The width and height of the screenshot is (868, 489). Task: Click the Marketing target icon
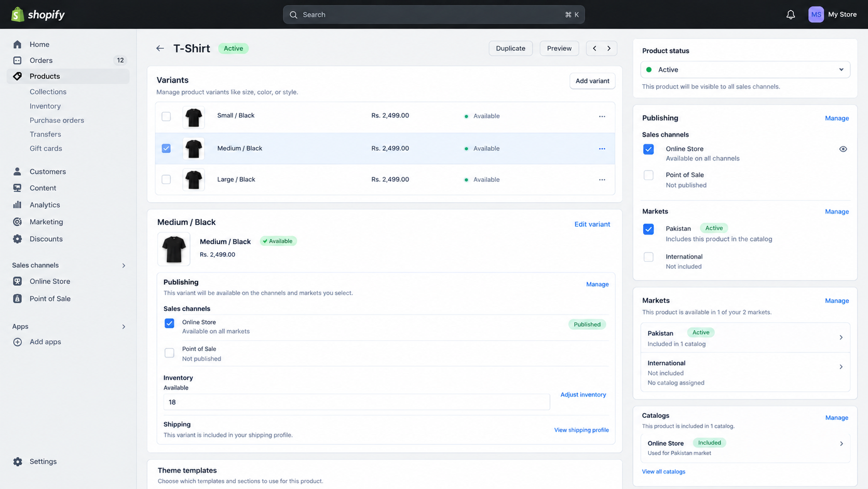tap(18, 222)
